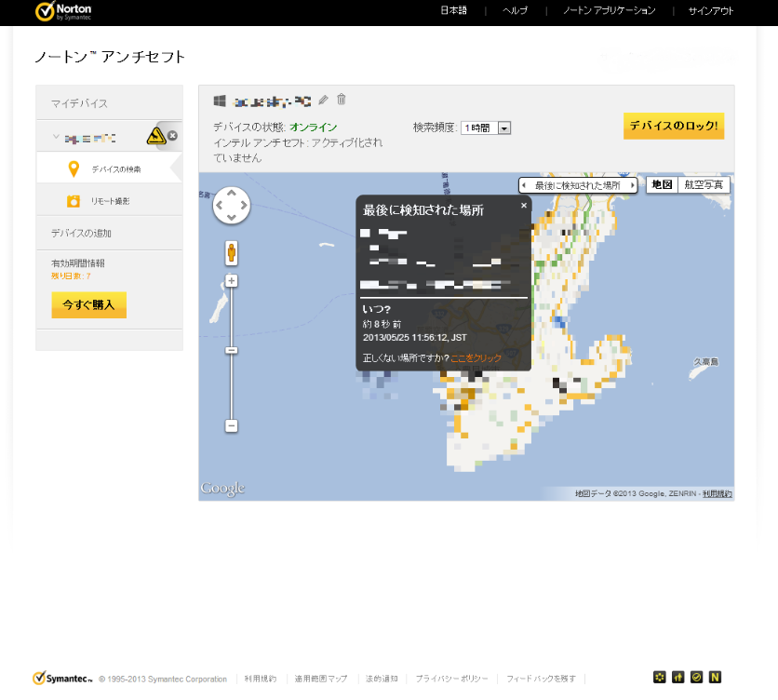Viewport: 778px width, 700px height.
Task: Click previous arrow in location selector
Action: (524, 185)
